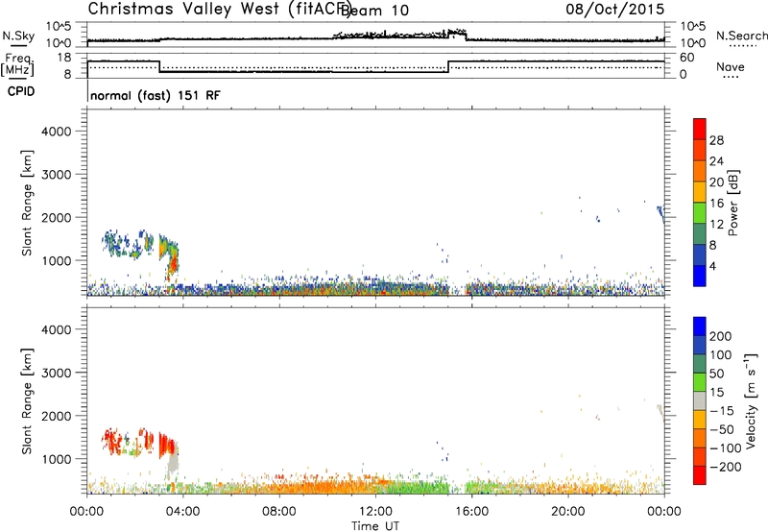Click the "200" tick on the Velocity color bar

[721, 336]
